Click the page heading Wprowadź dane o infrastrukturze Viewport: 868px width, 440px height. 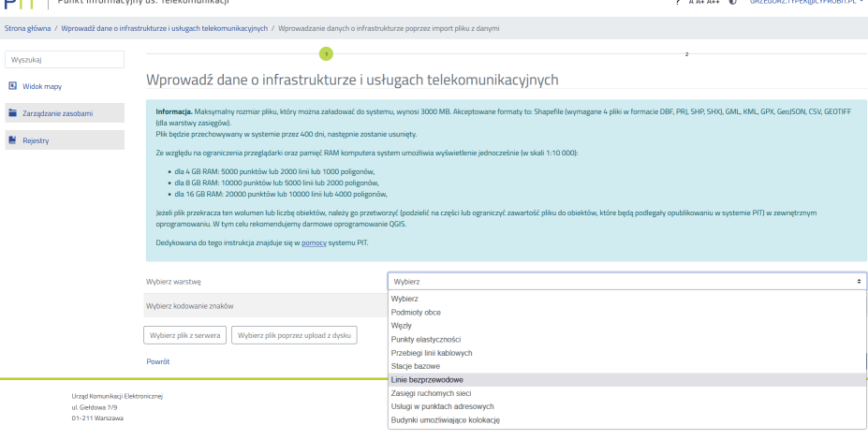pyautogui.click(x=352, y=80)
